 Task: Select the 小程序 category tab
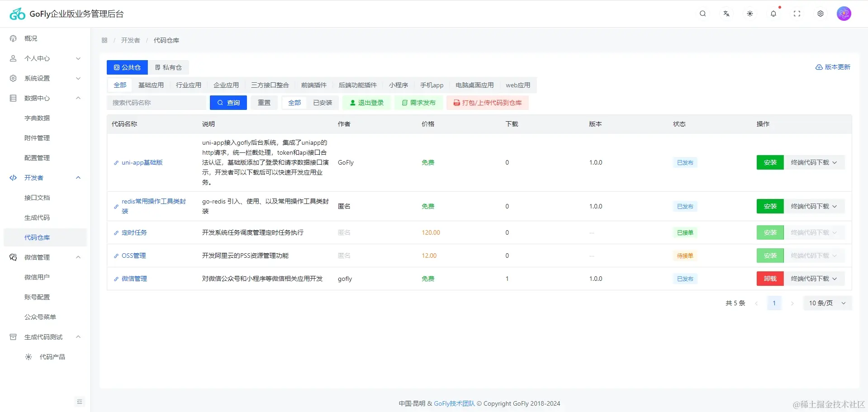[398, 85]
